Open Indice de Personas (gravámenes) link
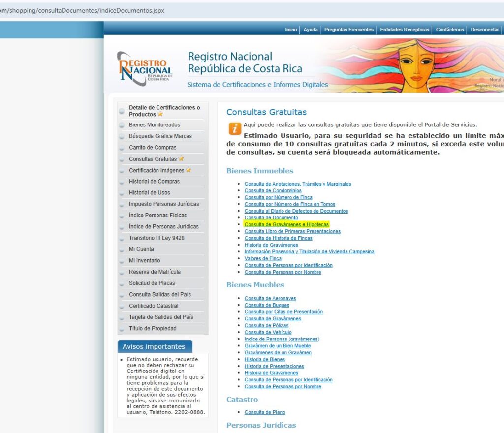The image size is (504, 433). coord(282,339)
